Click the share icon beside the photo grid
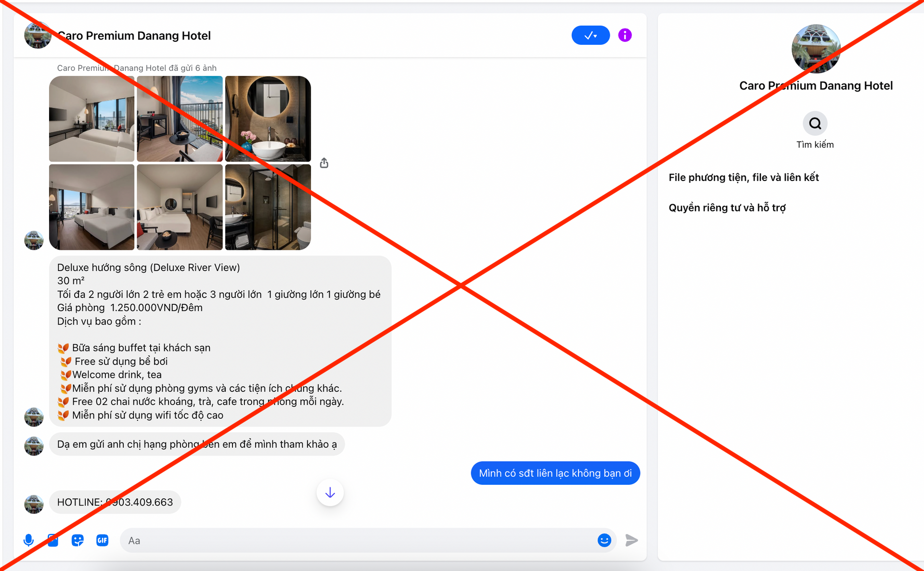Image resolution: width=924 pixels, height=571 pixels. point(324,163)
